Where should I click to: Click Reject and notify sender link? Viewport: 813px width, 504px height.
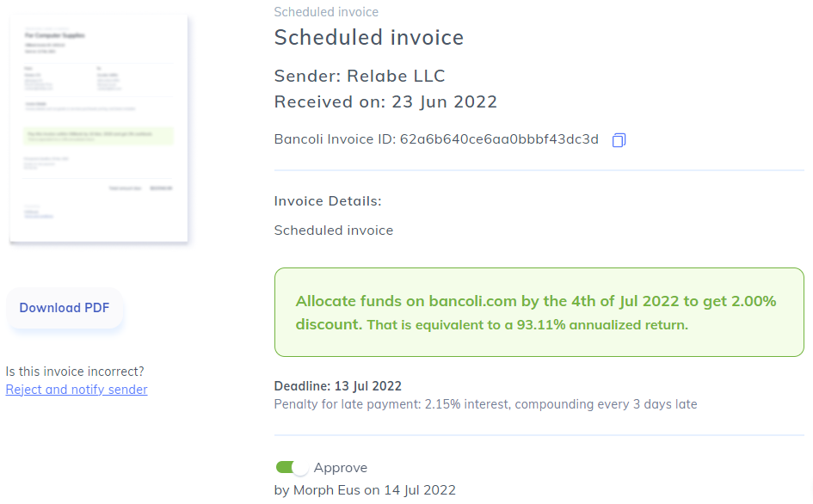pos(77,390)
